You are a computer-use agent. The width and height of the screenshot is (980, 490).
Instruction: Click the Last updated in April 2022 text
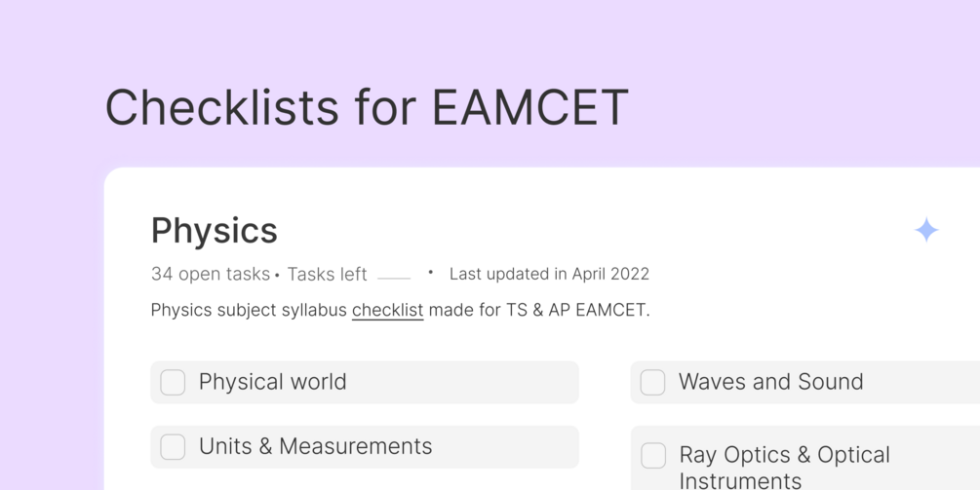[x=549, y=275]
